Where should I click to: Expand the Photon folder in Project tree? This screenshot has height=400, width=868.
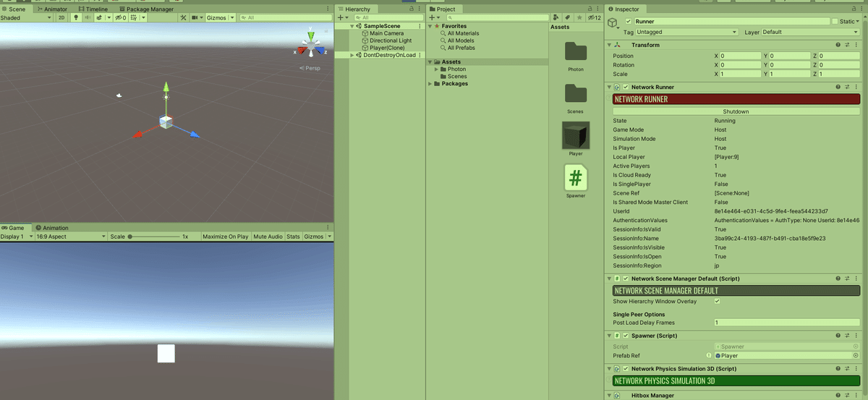437,69
